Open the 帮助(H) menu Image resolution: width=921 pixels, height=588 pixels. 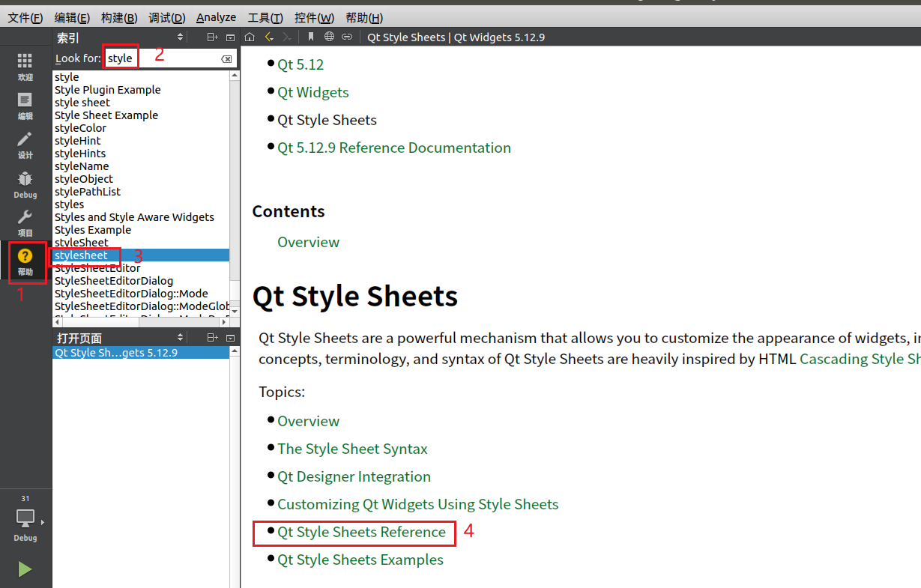[364, 17]
